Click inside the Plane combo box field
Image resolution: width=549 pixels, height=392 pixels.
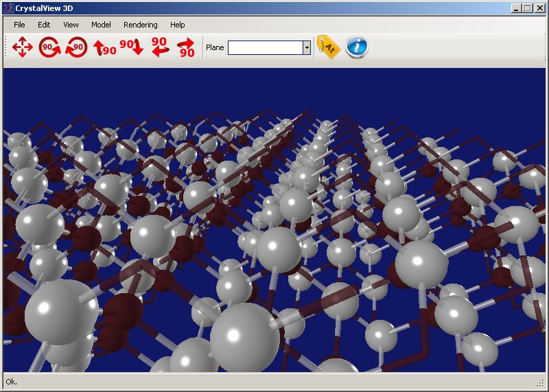coord(266,47)
